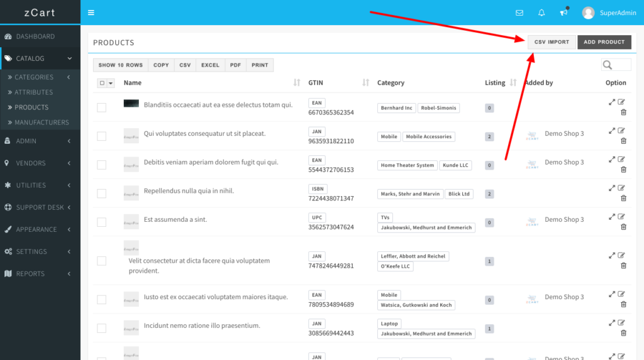Click the CSV Import button

point(552,42)
